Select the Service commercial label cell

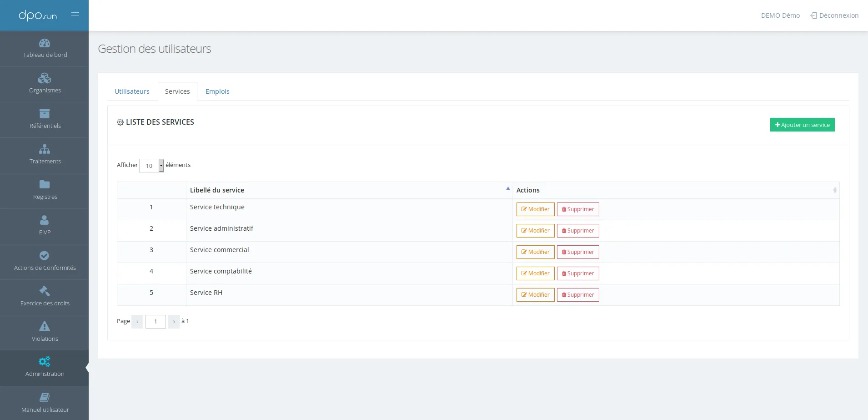(x=349, y=252)
